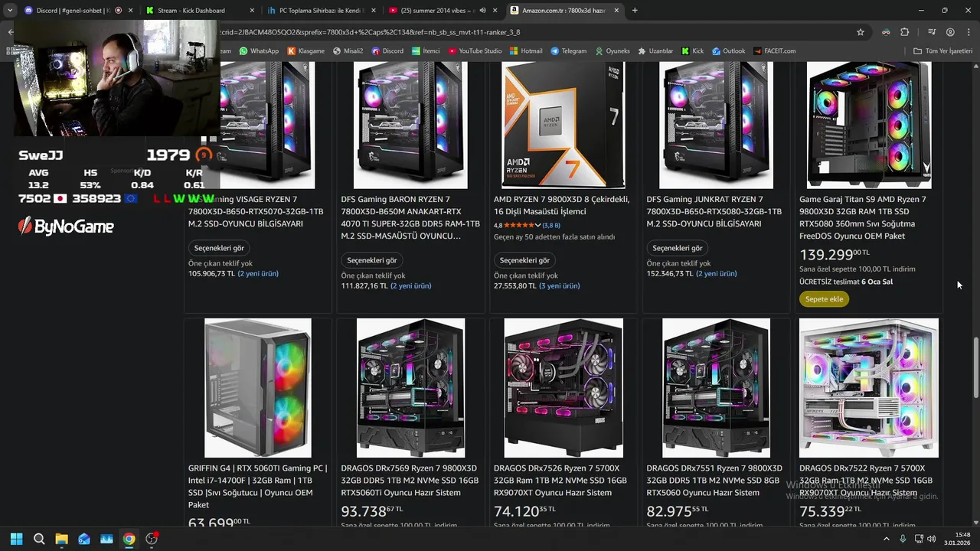Close the Amazon.com.tr tab
Screen dimensions: 980x551
click(x=616, y=11)
